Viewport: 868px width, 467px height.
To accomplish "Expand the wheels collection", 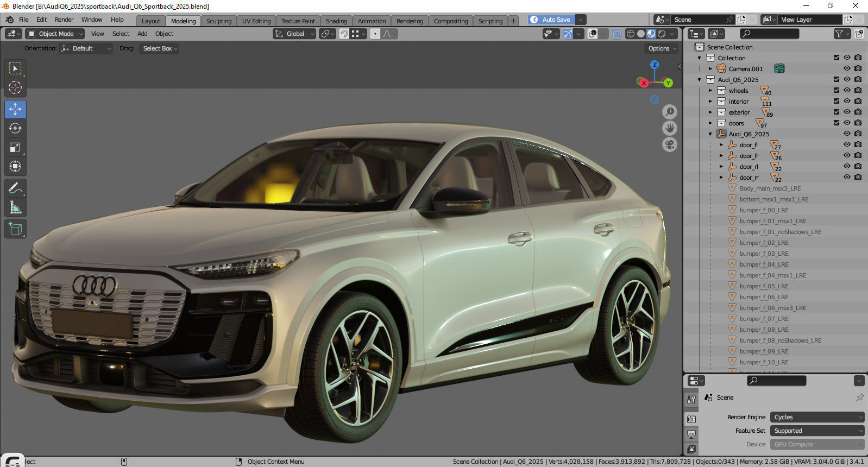I will pos(710,91).
